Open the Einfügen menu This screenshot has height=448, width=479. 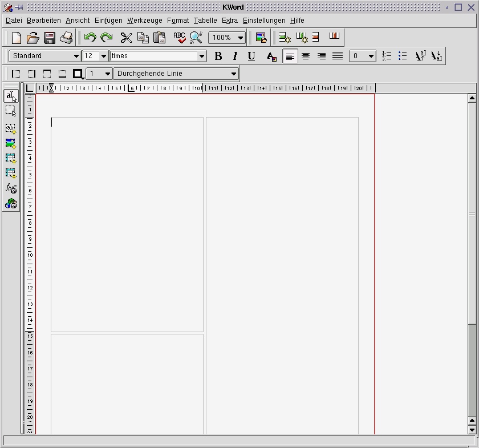pyautogui.click(x=108, y=21)
